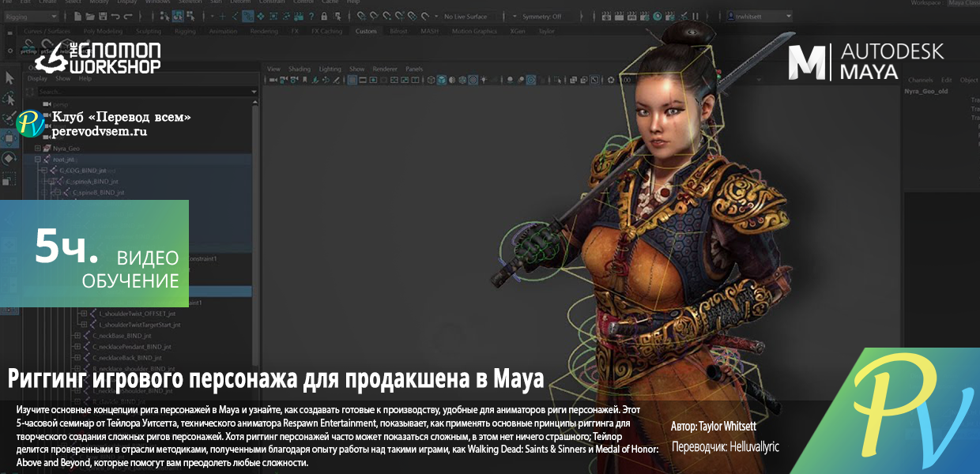Switch to the Curves / Surfaces shelf tab
980x474 pixels.
[x=47, y=31]
